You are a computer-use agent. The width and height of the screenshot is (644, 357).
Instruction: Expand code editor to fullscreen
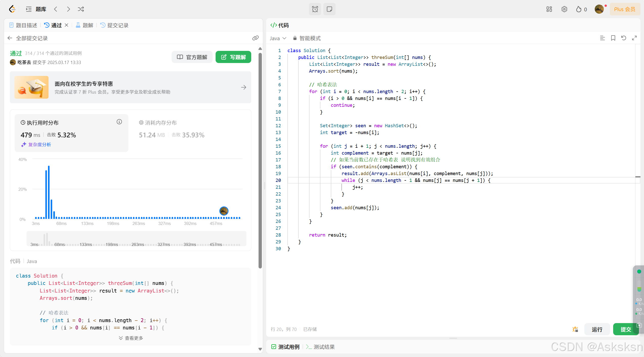click(x=634, y=38)
